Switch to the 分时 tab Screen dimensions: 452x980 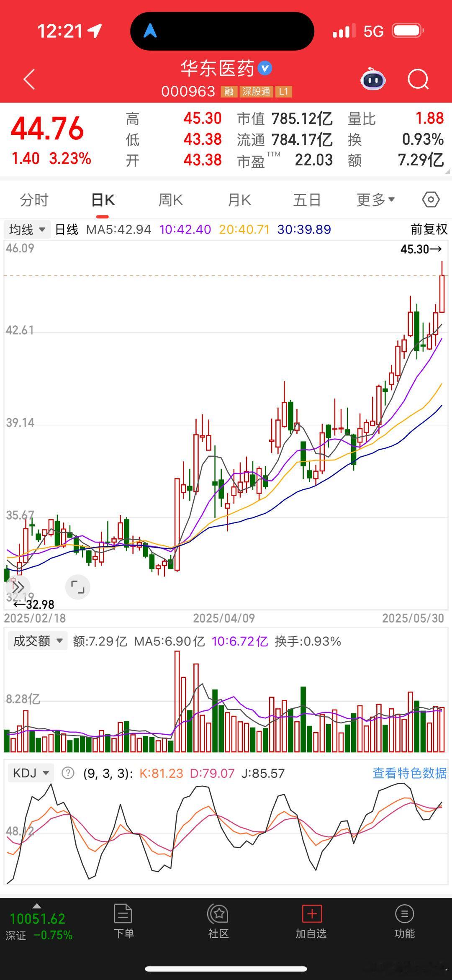point(34,200)
